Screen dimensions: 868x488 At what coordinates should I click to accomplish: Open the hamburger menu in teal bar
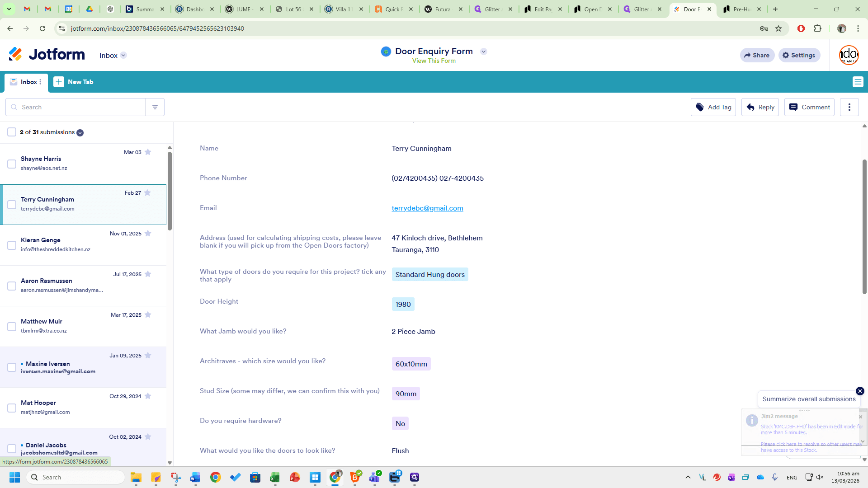pyautogui.click(x=858, y=82)
